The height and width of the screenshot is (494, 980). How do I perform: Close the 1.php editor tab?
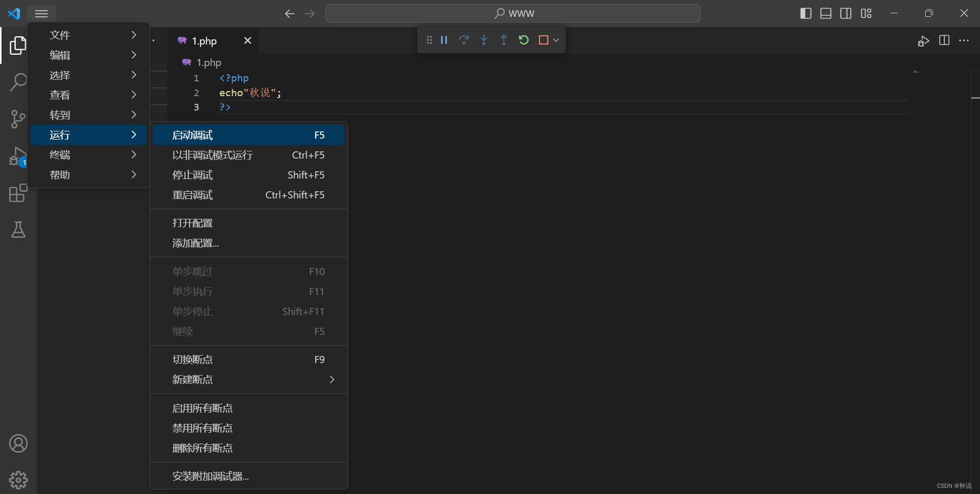pos(247,40)
